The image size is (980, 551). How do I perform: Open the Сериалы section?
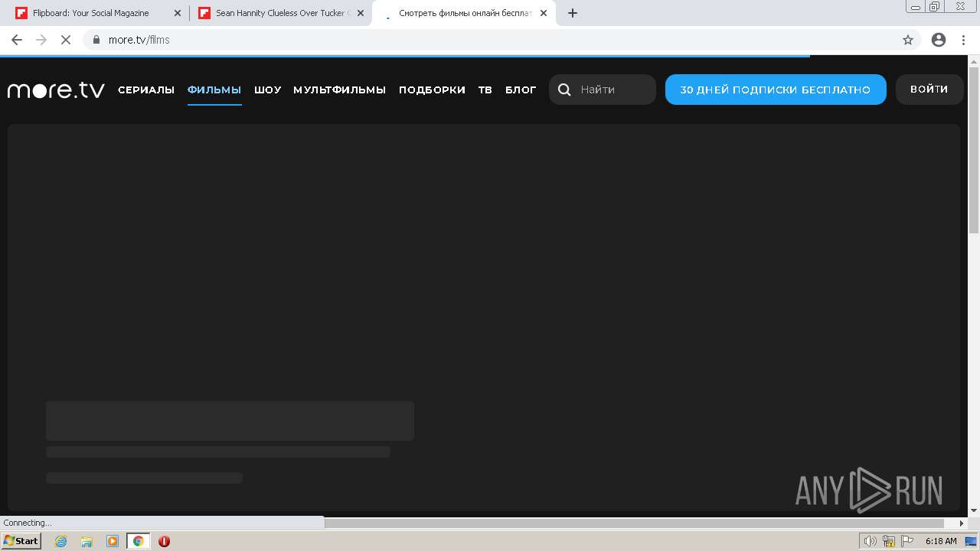click(x=146, y=90)
